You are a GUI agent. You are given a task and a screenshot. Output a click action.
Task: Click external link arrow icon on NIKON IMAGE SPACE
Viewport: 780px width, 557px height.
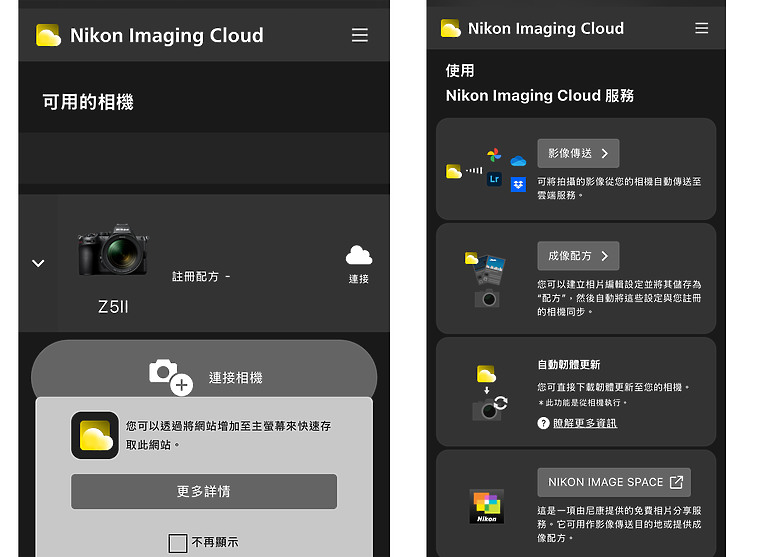click(676, 482)
